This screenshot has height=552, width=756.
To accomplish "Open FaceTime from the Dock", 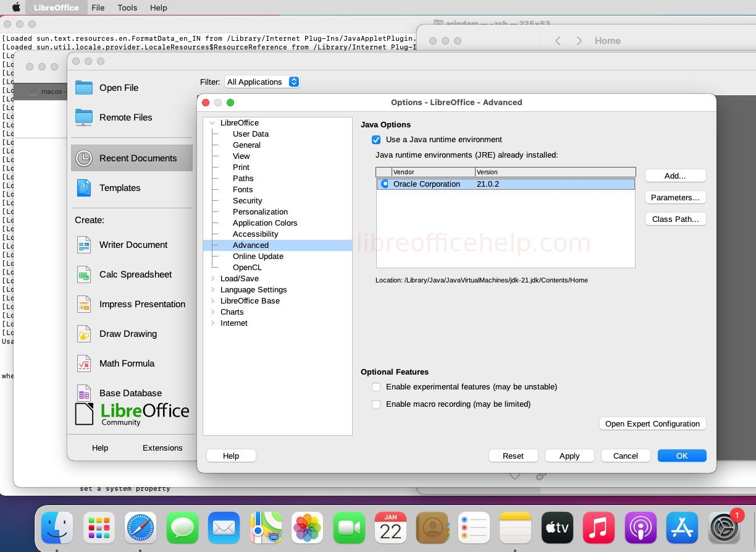I will (x=349, y=529).
